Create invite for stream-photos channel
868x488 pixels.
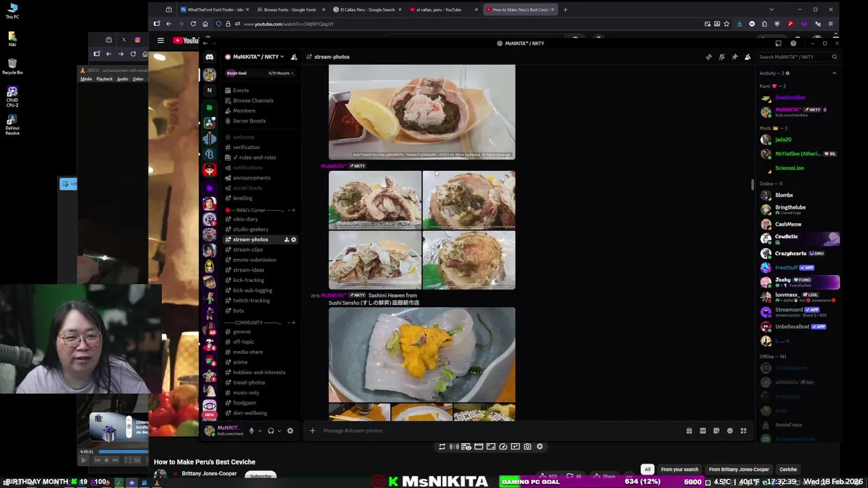(x=286, y=239)
